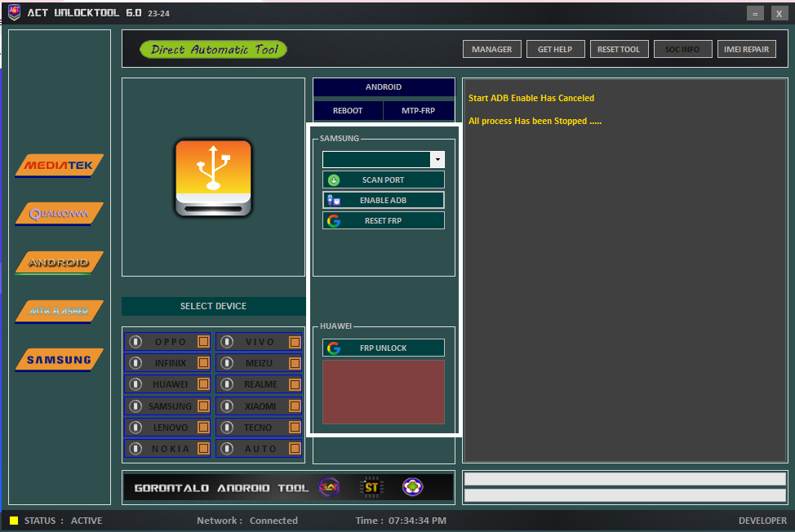Toggle the XIAOMI device switch
The height and width of the screenshot is (532, 795).
pos(227,406)
